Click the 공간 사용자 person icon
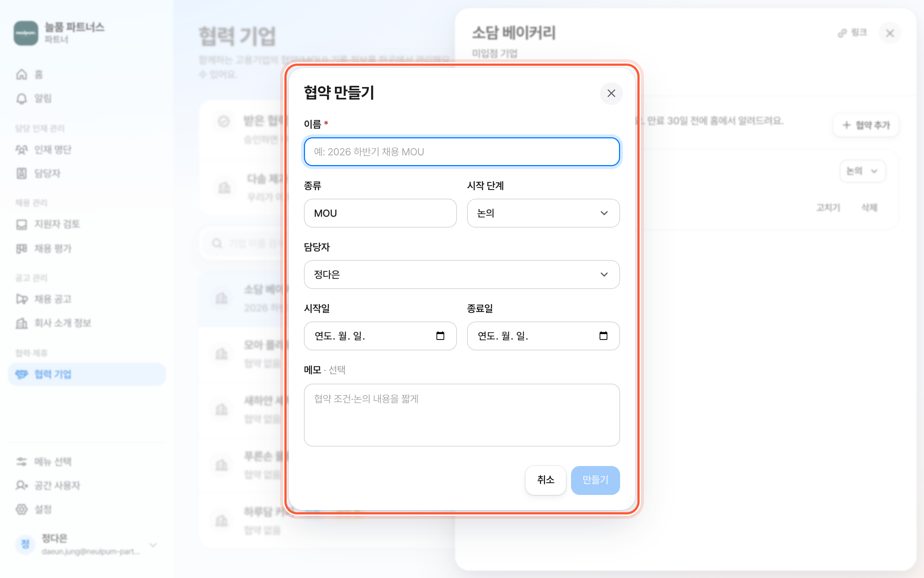Screen dimensions: 924x578 (x=22, y=486)
